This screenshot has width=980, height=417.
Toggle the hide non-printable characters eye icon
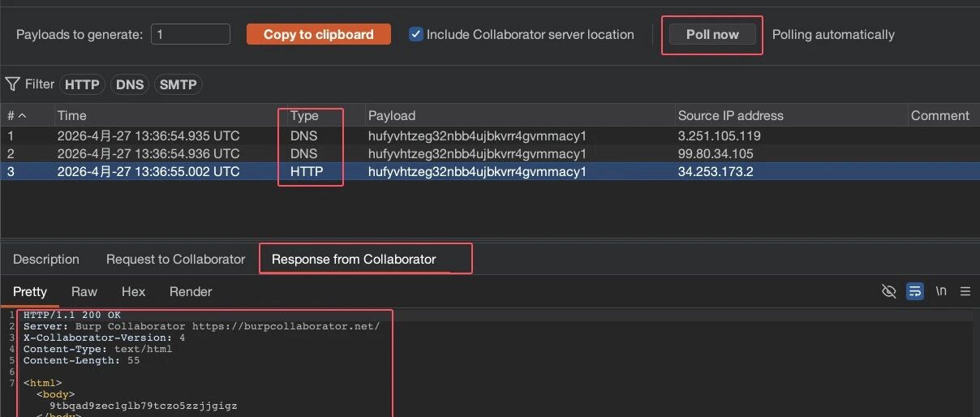tap(889, 291)
